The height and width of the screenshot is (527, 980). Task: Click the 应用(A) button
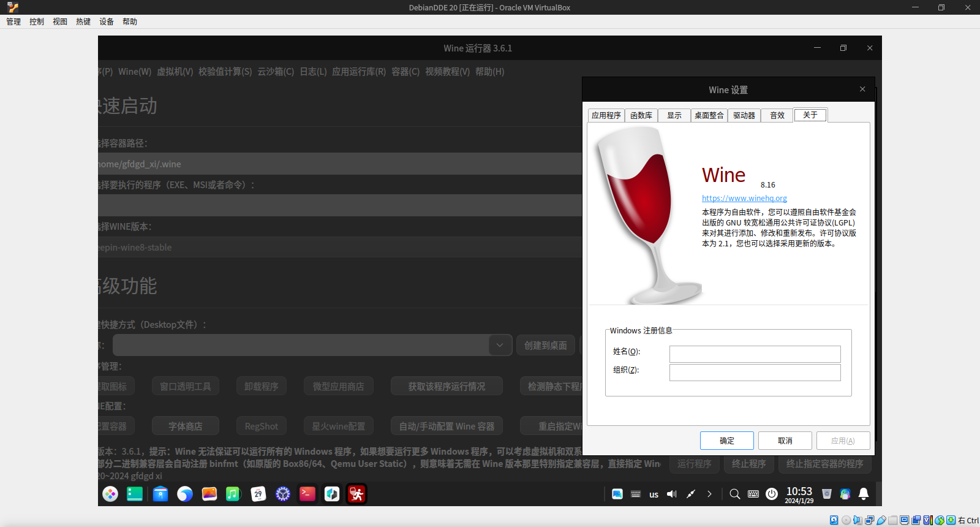pyautogui.click(x=843, y=441)
